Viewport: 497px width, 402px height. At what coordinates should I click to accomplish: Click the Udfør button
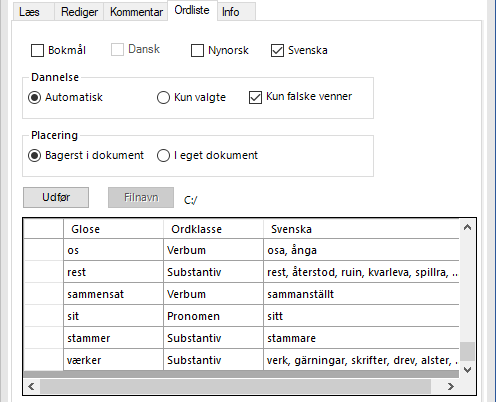(56, 197)
